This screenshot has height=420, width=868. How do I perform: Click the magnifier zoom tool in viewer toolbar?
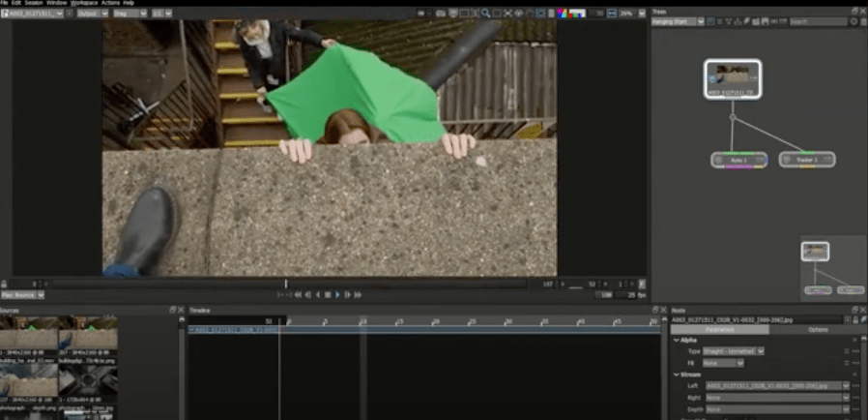coord(485,14)
